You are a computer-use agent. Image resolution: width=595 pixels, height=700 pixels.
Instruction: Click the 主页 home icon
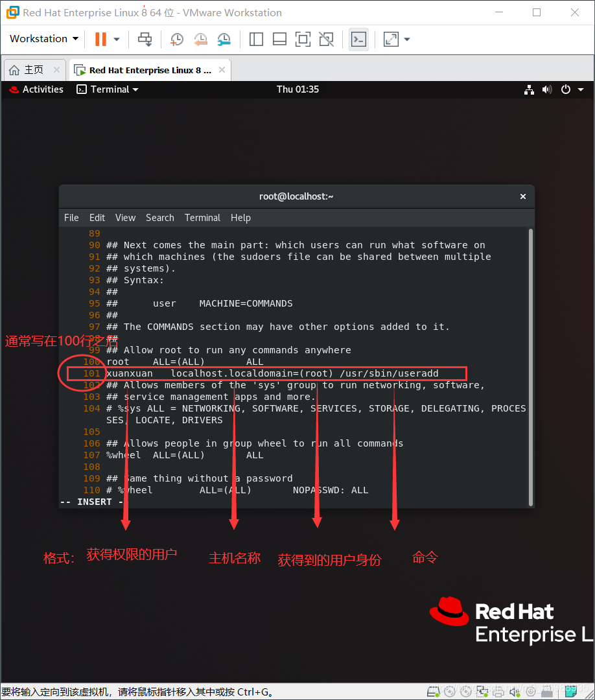14,70
